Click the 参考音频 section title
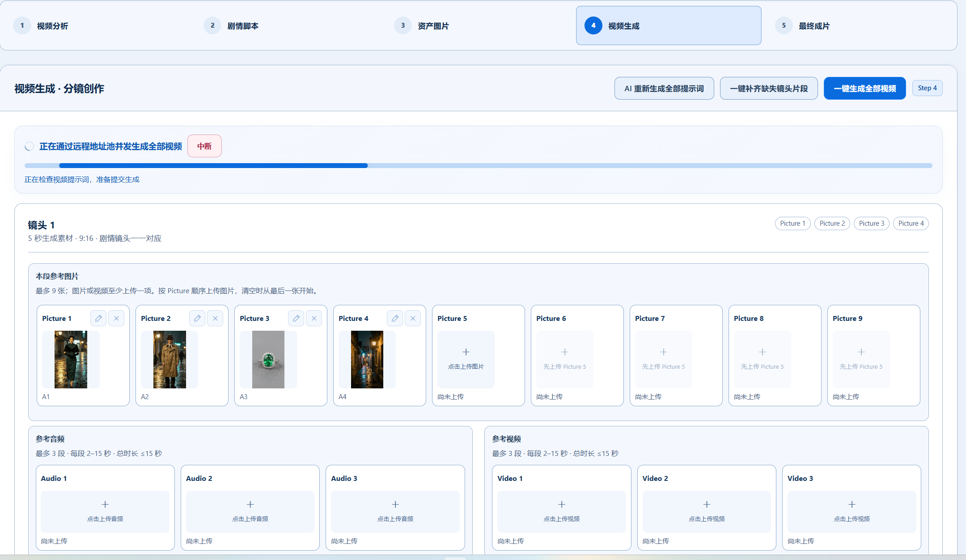The image size is (966, 560). click(x=50, y=439)
